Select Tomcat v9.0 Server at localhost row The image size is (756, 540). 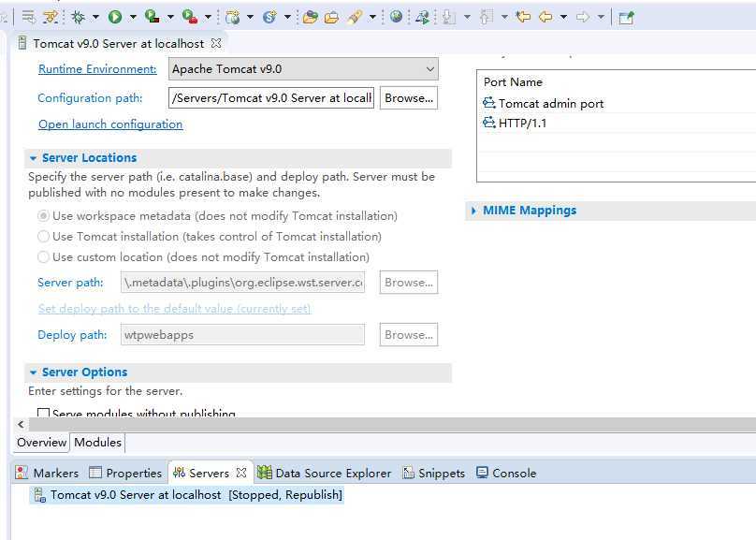(x=187, y=495)
